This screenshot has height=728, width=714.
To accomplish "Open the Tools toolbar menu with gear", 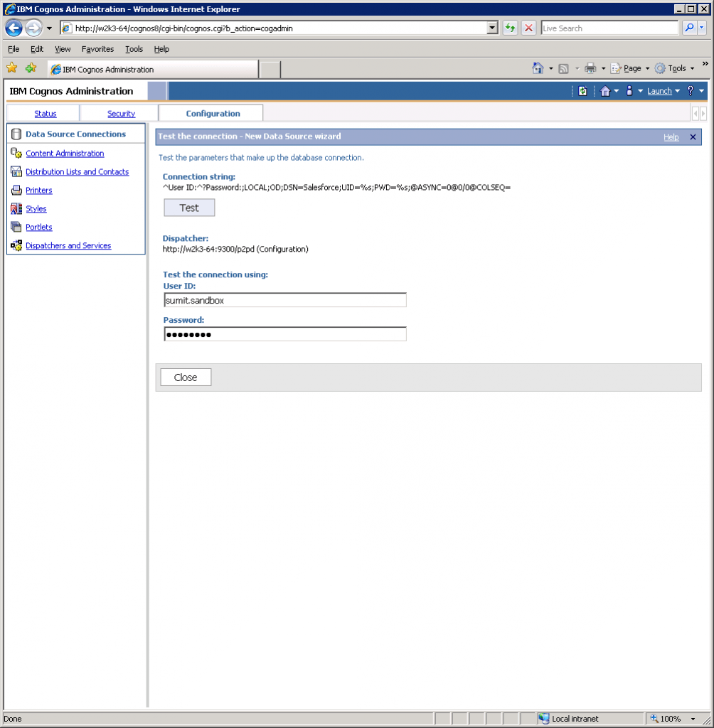I will (674, 68).
